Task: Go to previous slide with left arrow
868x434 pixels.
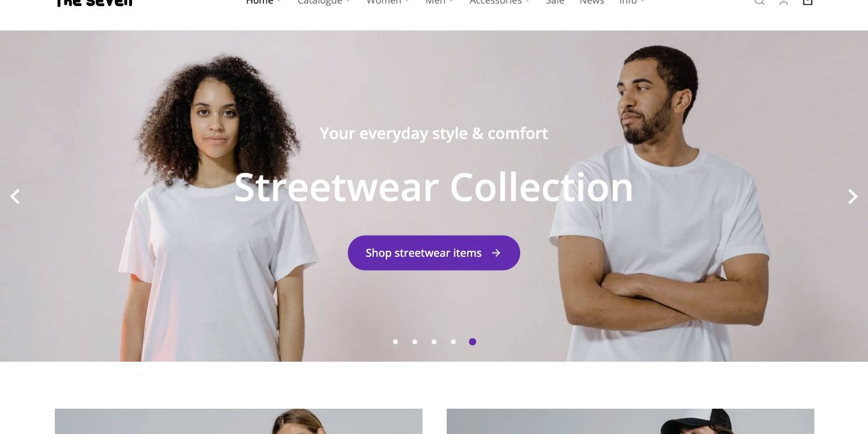Action: pos(15,197)
